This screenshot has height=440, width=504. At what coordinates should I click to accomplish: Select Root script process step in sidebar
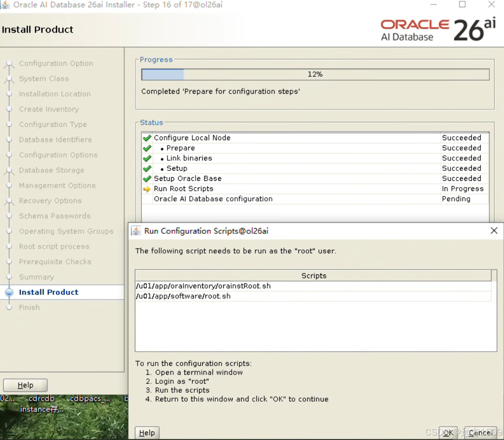click(54, 247)
